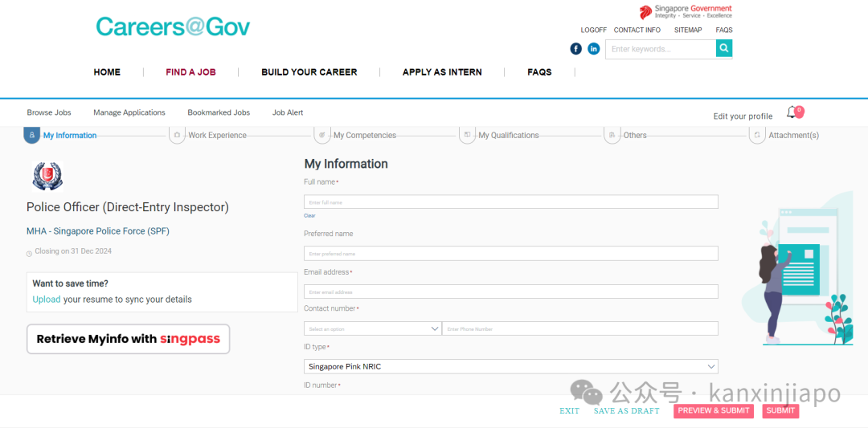This screenshot has height=428, width=868.
Task: Open the notification bell icon
Action: (792, 112)
